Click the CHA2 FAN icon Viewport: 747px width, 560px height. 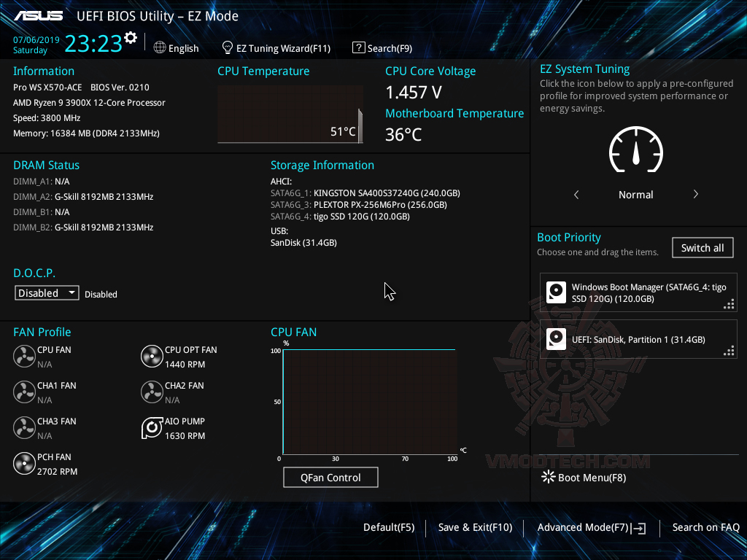point(152,392)
